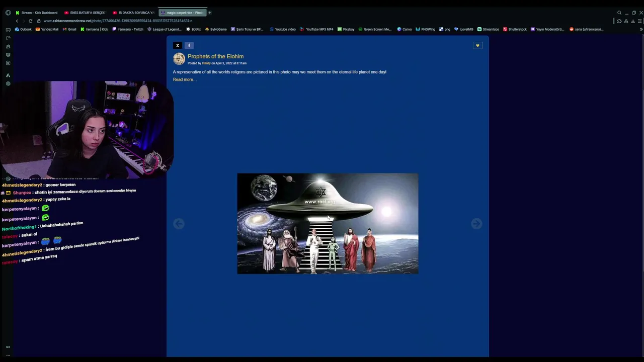Go forward to next page
644x362 pixels.
point(24,21)
